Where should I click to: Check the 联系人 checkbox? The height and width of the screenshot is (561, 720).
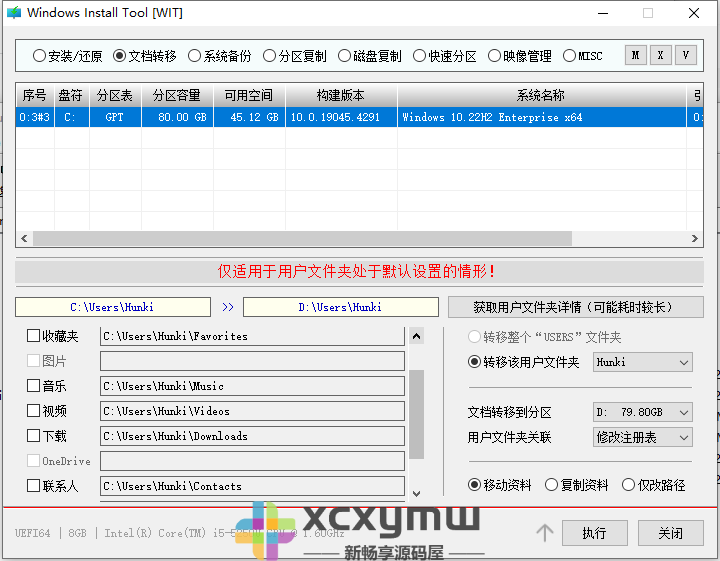pos(33,486)
